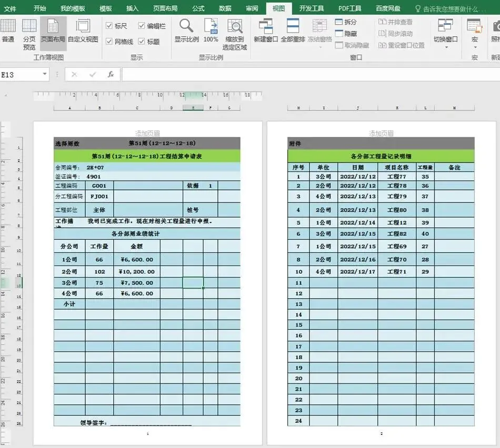Image resolution: width=500 pixels, height=448 pixels.
Task: Click the 备注 column header cell
Action: [454, 167]
